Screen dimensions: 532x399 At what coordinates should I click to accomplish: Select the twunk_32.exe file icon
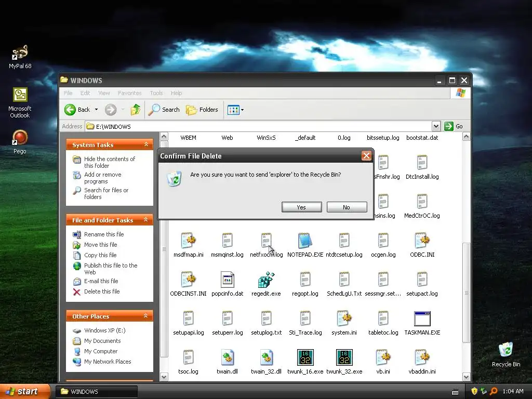344,357
